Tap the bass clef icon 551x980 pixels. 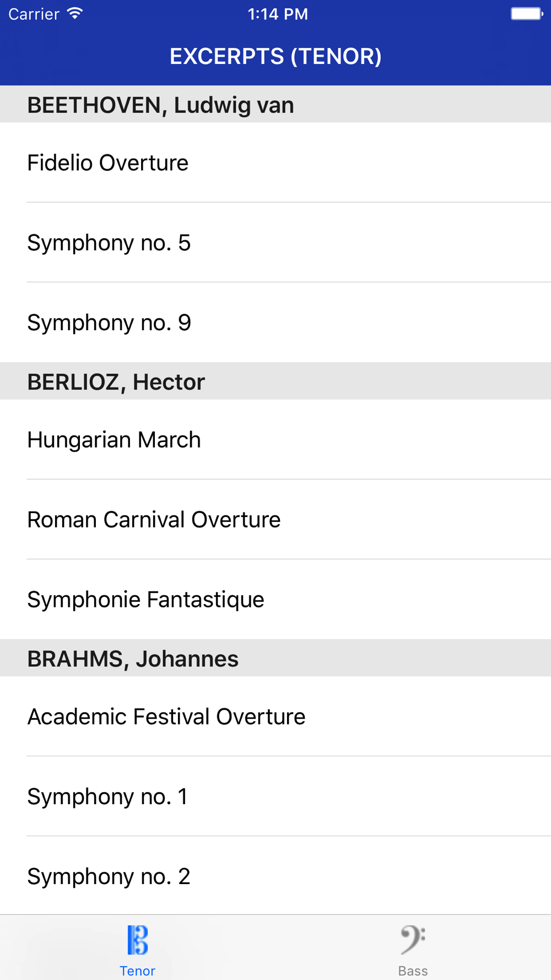[x=413, y=940]
